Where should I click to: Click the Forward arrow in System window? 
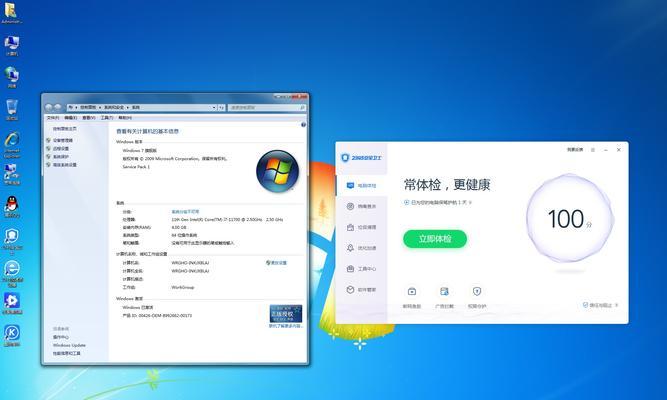57,107
